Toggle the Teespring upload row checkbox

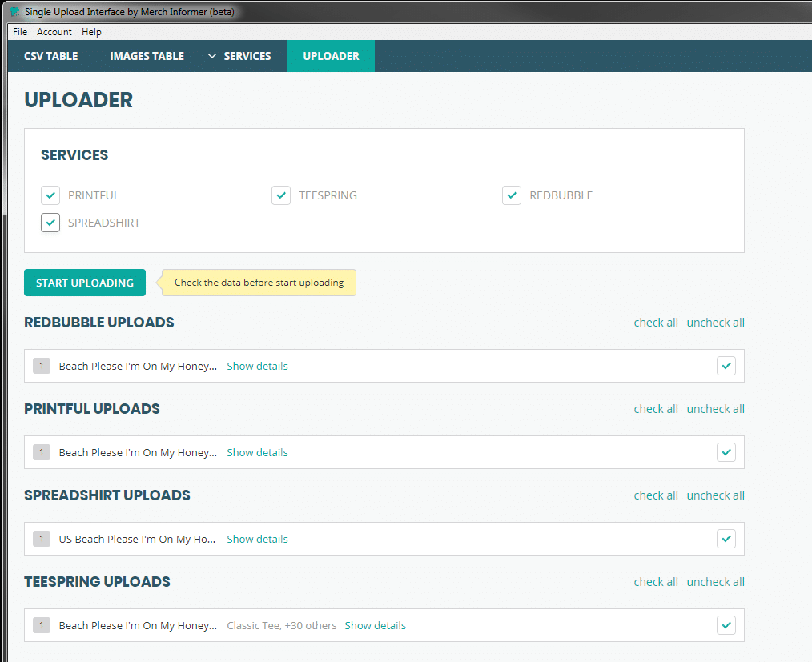pyautogui.click(x=726, y=625)
